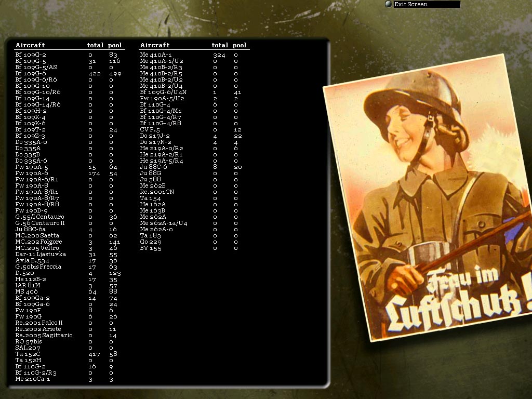Select the Bf 109T-2 aircraft row
The image size is (532, 399).
tap(69, 129)
